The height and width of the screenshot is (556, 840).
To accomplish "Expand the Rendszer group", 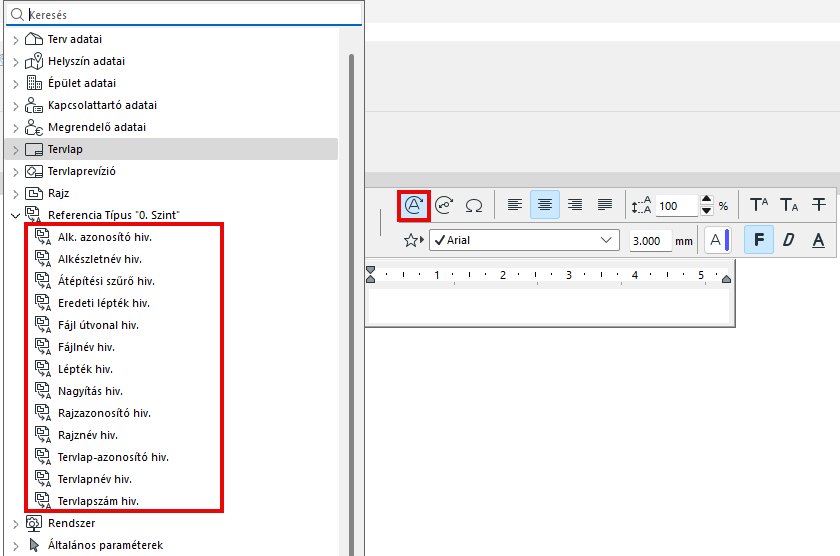I will click(x=16, y=524).
